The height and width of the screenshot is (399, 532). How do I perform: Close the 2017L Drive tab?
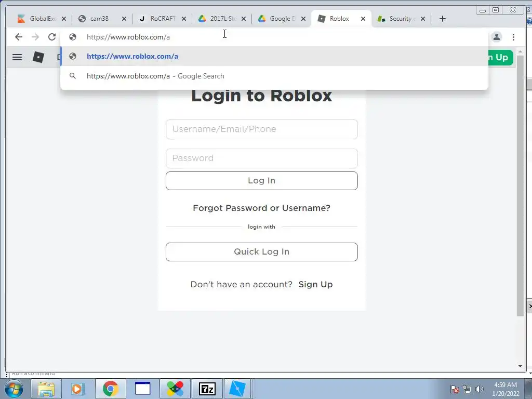click(244, 19)
